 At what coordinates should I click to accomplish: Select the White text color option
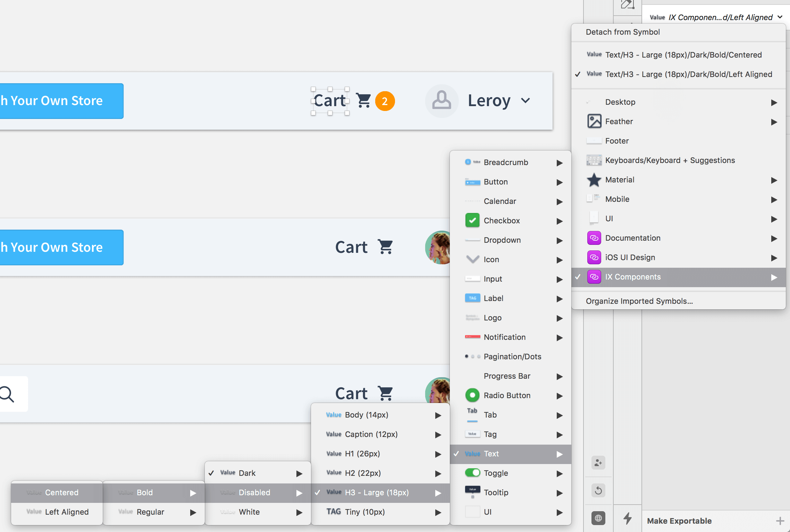249,512
